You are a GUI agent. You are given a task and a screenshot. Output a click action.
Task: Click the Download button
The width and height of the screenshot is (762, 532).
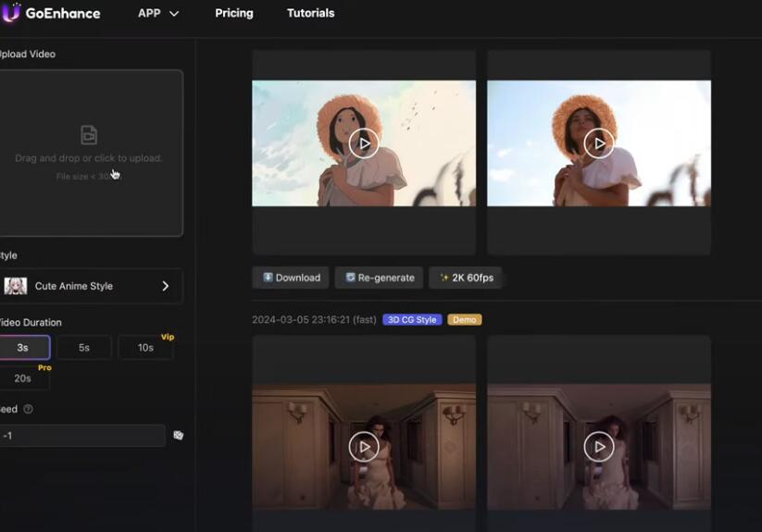click(x=291, y=278)
